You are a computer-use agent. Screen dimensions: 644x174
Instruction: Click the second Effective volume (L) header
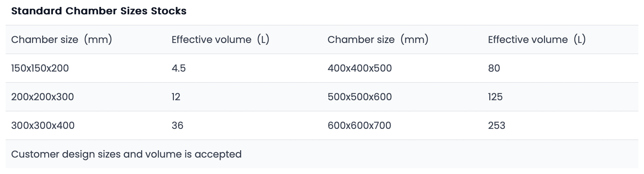[x=537, y=39]
